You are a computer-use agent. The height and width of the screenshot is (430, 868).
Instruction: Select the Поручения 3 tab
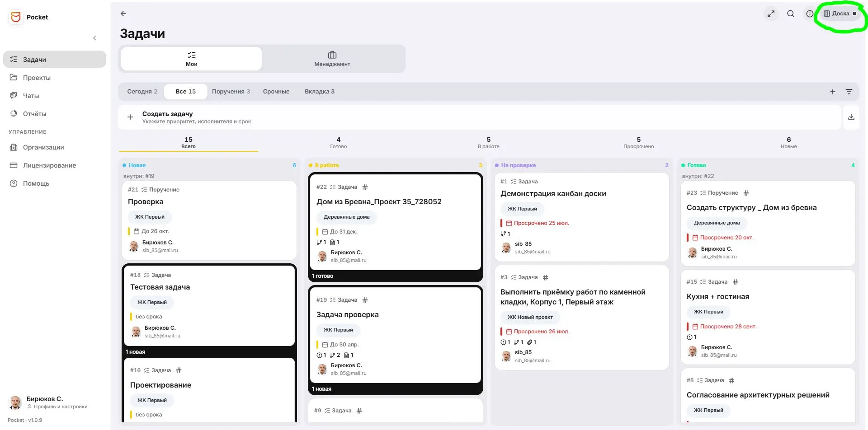click(231, 91)
